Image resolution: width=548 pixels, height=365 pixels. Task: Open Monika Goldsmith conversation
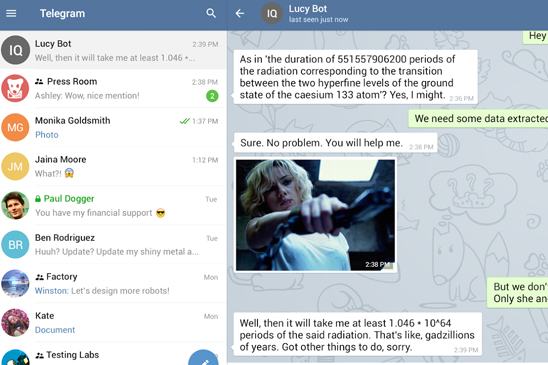(113, 127)
